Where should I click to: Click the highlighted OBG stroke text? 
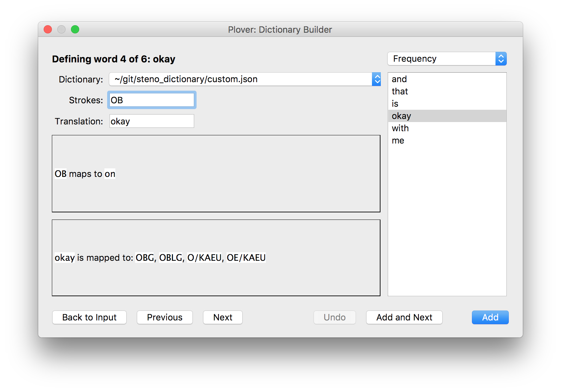click(144, 258)
